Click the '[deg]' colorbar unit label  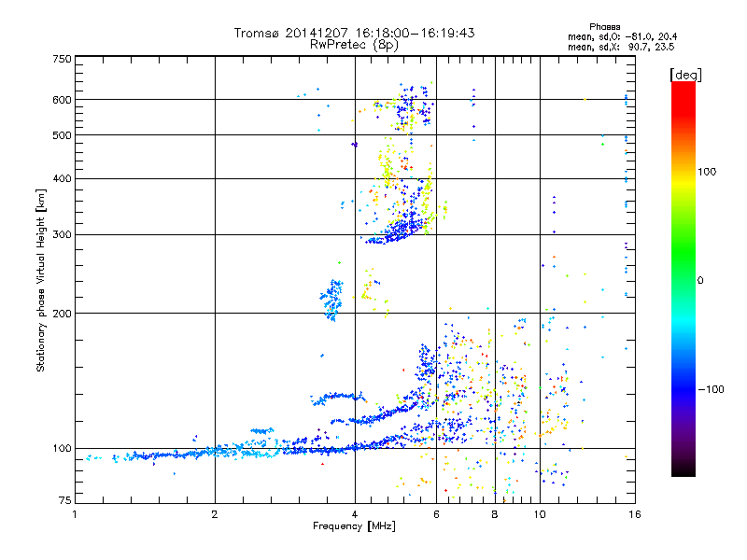[x=685, y=75]
